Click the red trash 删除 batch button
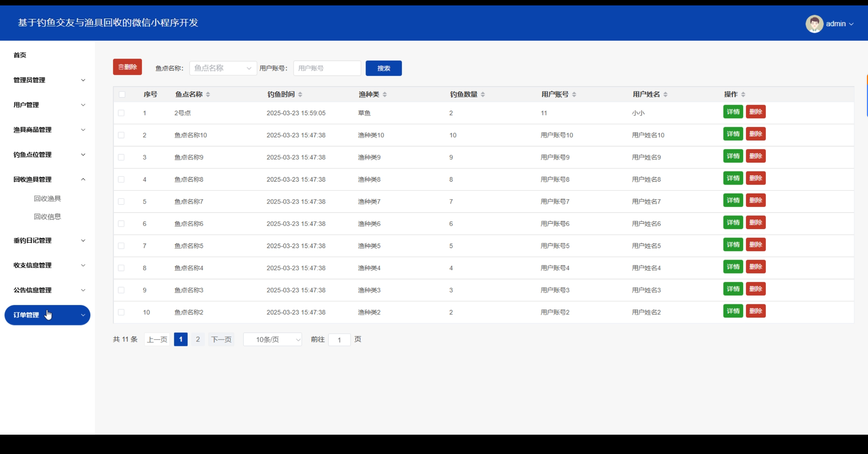868x454 pixels. click(127, 67)
